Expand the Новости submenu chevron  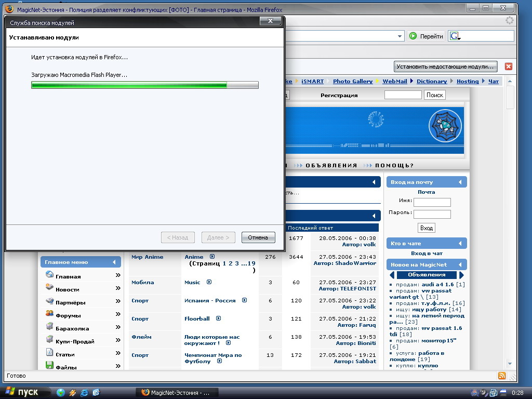coord(118,288)
